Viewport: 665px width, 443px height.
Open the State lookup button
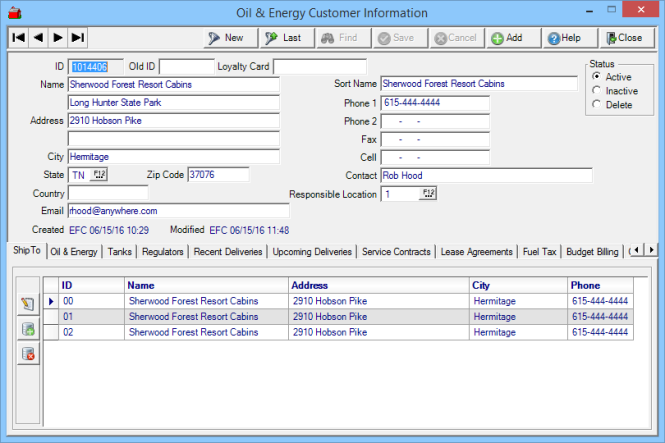pos(99,175)
